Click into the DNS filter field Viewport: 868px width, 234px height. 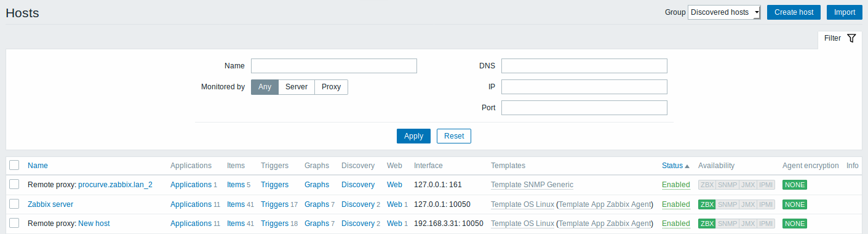[584, 66]
